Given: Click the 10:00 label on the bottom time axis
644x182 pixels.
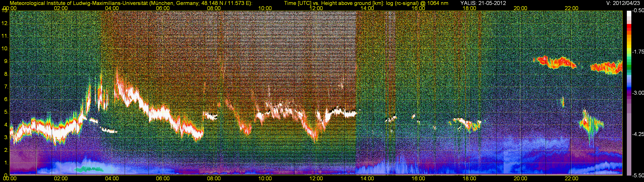Looking at the screenshot, I should pos(265,179).
